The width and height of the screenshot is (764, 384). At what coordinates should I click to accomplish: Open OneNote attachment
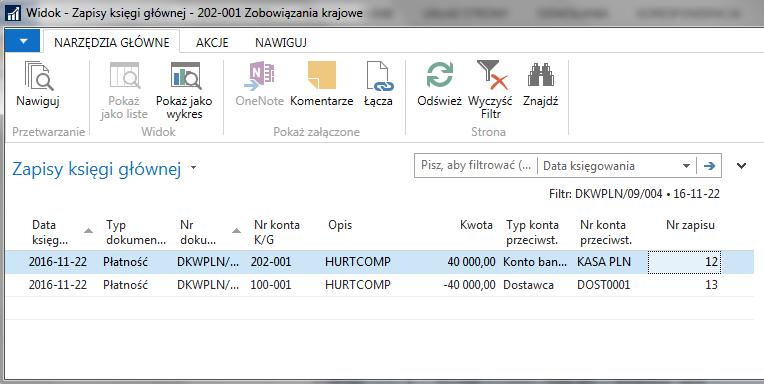coord(260,84)
